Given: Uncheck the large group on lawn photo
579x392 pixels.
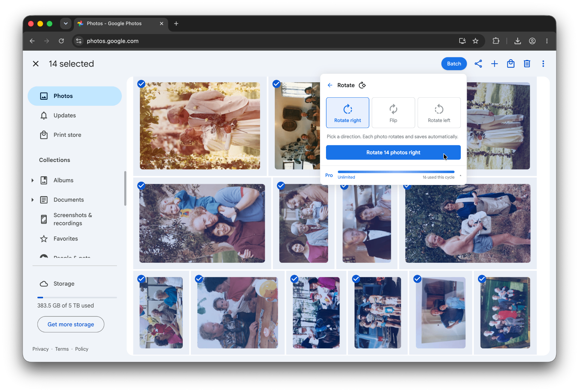Looking at the screenshot, I should click(x=482, y=279).
